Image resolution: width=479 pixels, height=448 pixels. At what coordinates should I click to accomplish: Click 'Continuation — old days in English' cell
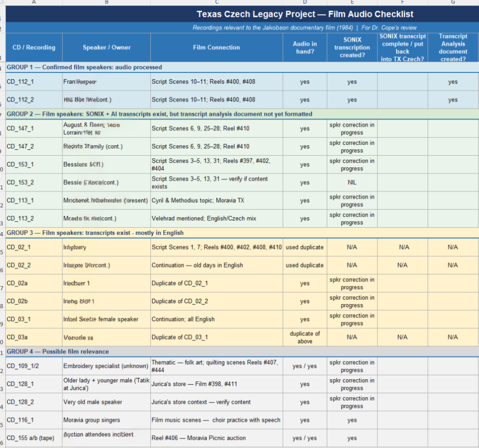(x=217, y=265)
